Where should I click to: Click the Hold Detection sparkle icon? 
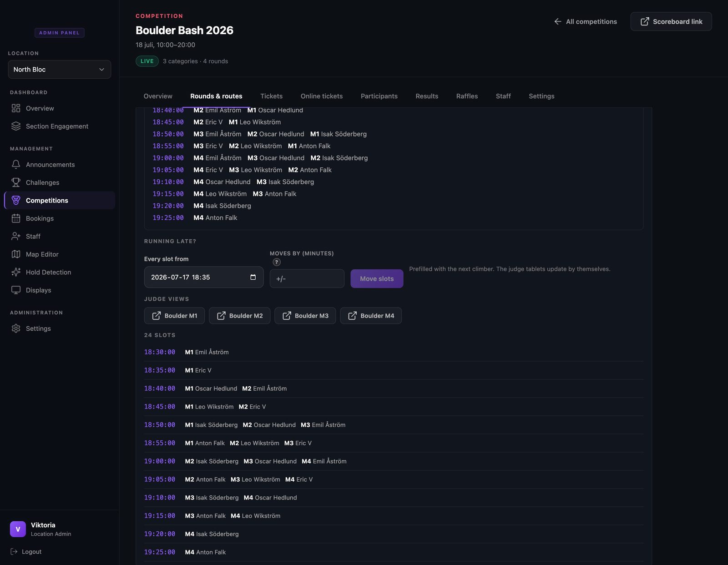[x=16, y=272]
